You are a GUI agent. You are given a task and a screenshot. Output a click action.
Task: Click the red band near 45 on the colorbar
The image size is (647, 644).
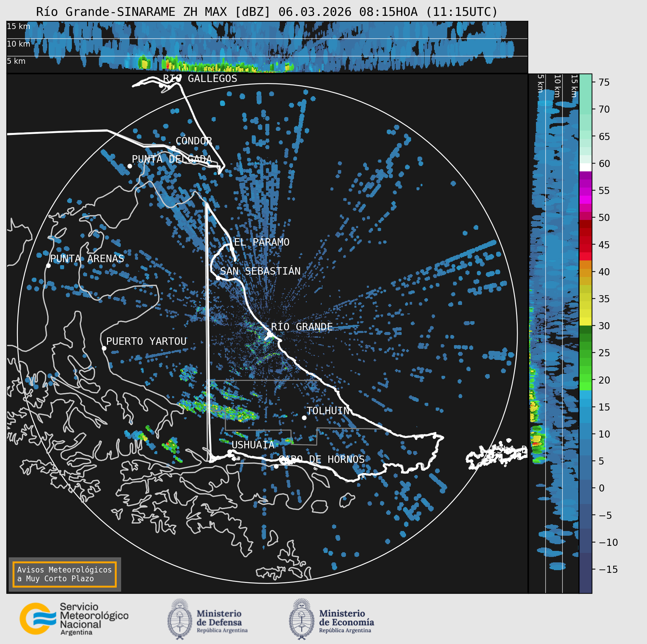(x=586, y=248)
